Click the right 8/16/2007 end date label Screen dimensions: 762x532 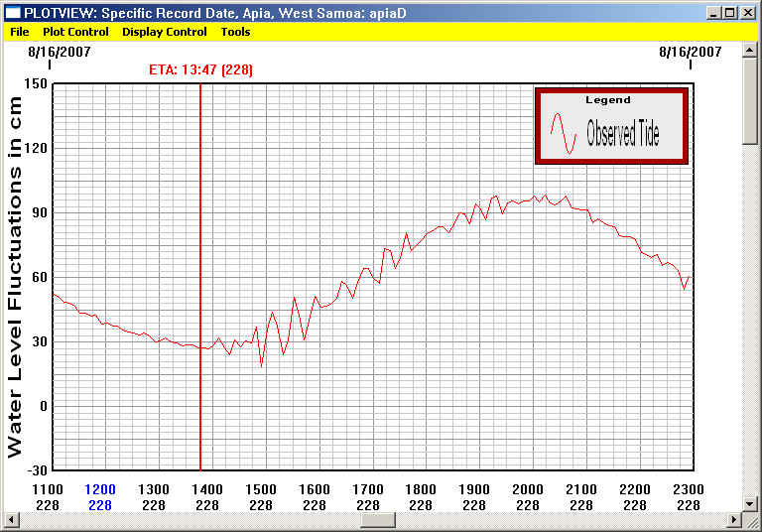691,52
